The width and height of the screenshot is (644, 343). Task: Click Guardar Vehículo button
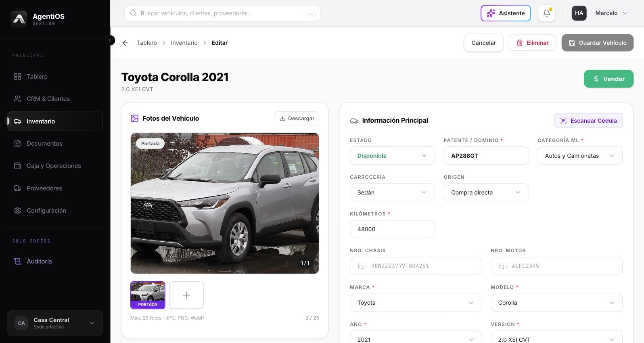click(x=597, y=43)
